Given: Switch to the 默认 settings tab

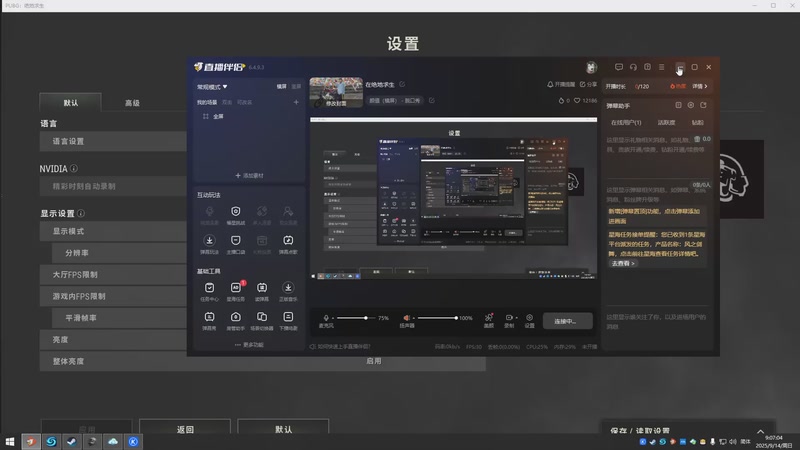Looking at the screenshot, I should tap(71, 103).
